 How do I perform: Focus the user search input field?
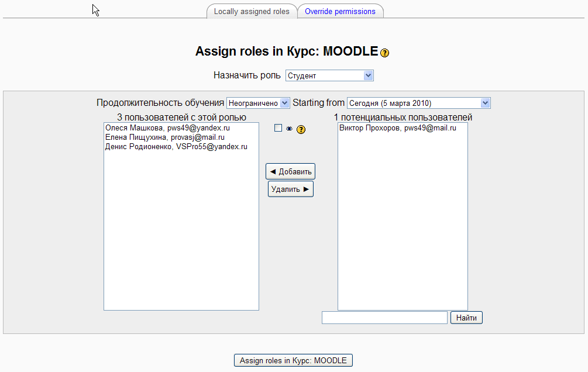coord(384,318)
